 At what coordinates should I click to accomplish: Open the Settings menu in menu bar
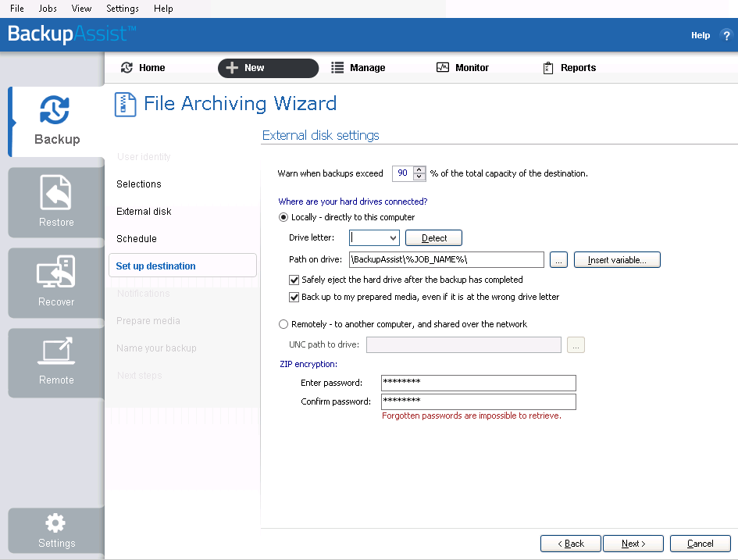123,9
